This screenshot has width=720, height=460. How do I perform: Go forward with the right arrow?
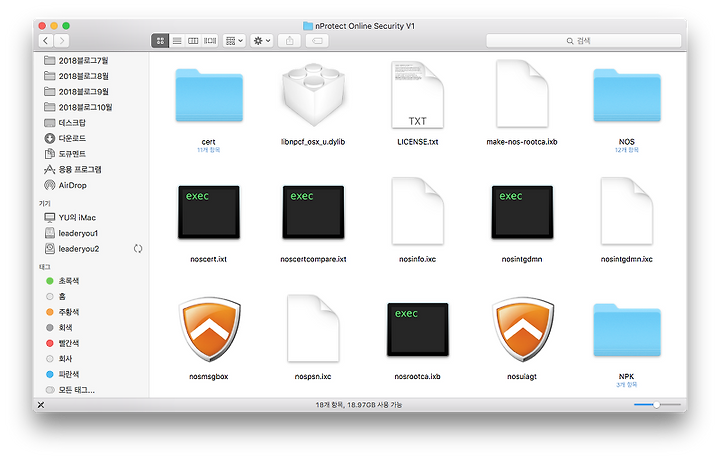pos(62,41)
